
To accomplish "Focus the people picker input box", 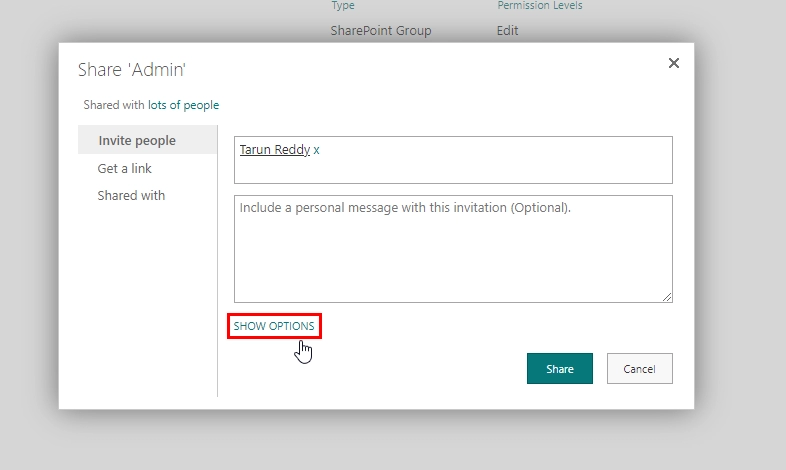I will 453,160.
